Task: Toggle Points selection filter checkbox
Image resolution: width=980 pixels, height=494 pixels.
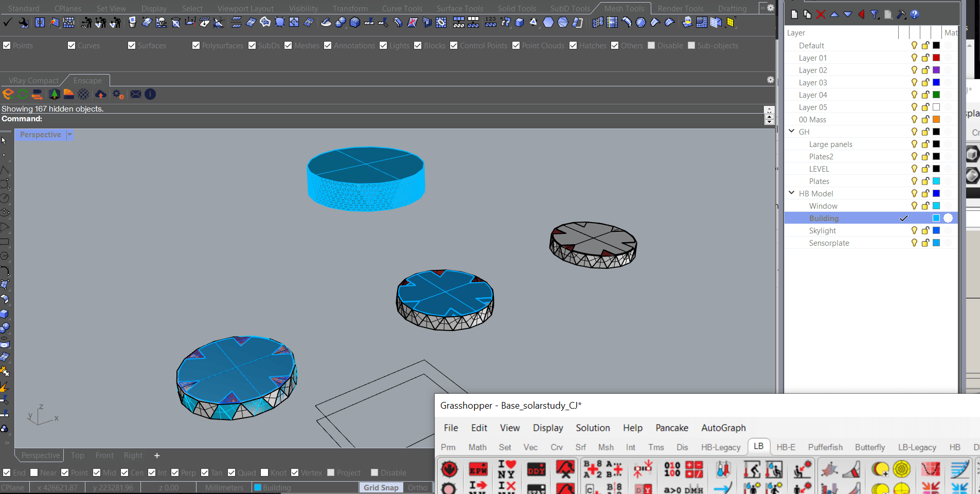Action: tap(7, 45)
